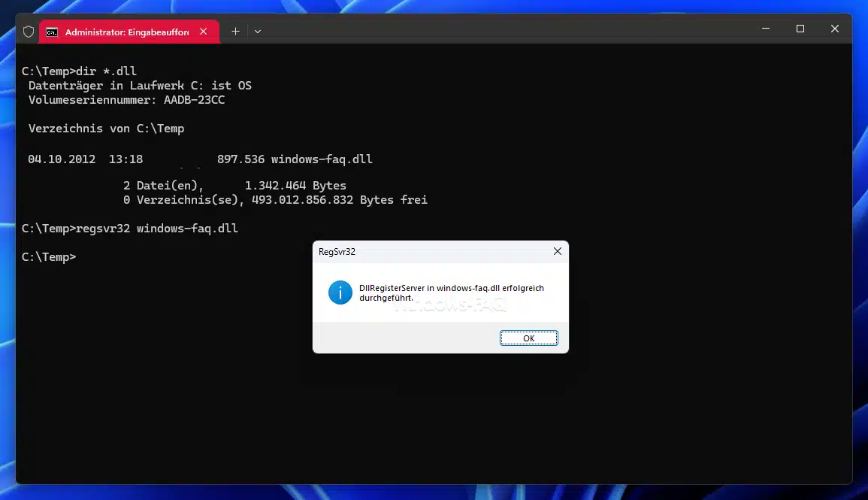
Task: Close the terminal window
Action: pos(835,29)
